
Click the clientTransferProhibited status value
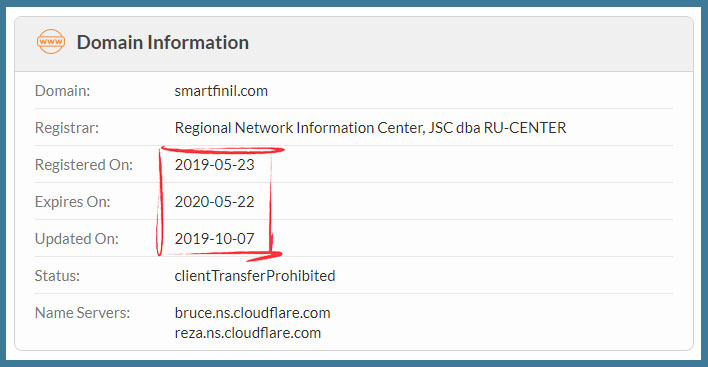255,276
